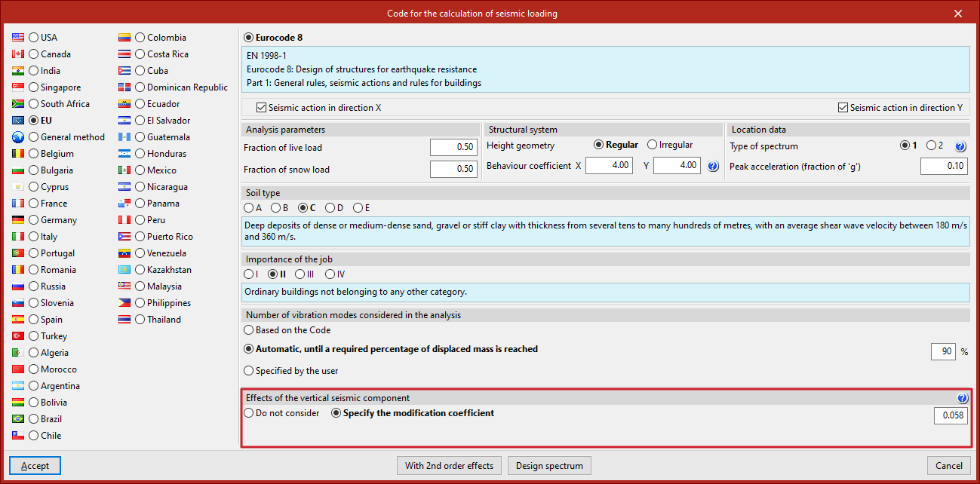This screenshot has height=484, width=980.
Task: Click help icon for vertical seismic component
Action: [962, 398]
